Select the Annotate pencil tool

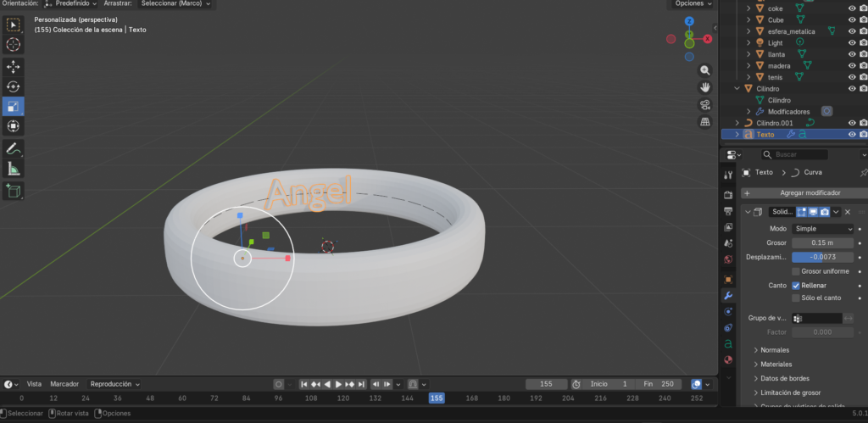coord(14,148)
